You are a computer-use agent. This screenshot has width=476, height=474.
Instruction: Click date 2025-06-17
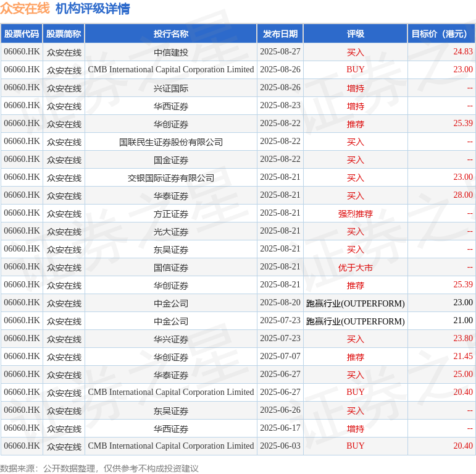[x=280, y=428]
